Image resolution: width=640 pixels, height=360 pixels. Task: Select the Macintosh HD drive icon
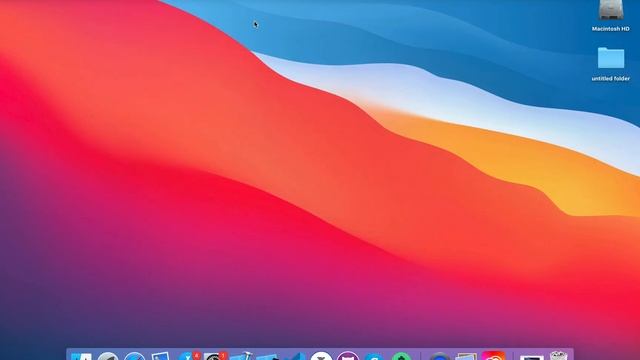click(611, 10)
